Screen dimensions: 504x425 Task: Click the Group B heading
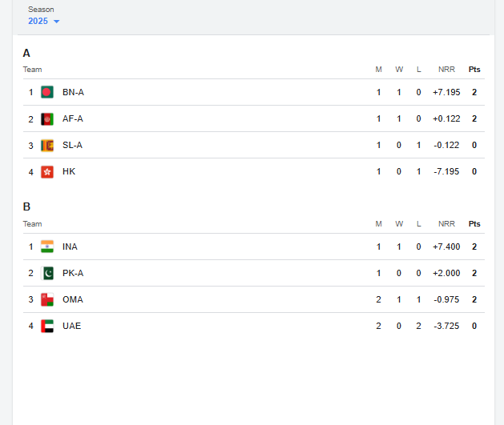click(x=26, y=206)
